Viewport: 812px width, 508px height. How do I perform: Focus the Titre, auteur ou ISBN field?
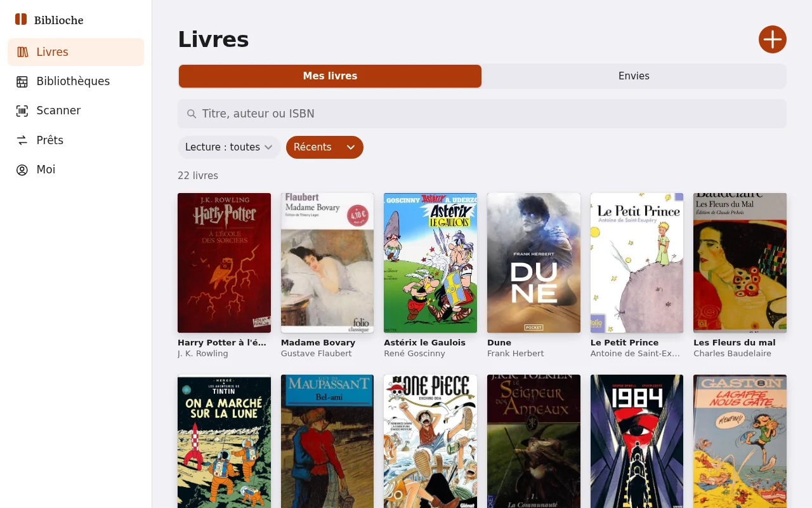tap(482, 114)
